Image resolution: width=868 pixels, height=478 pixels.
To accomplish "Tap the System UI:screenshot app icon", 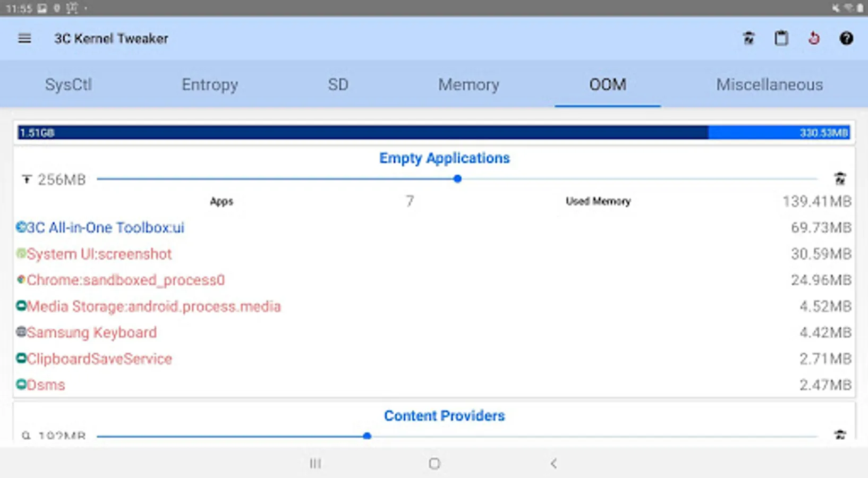I will tap(21, 253).
